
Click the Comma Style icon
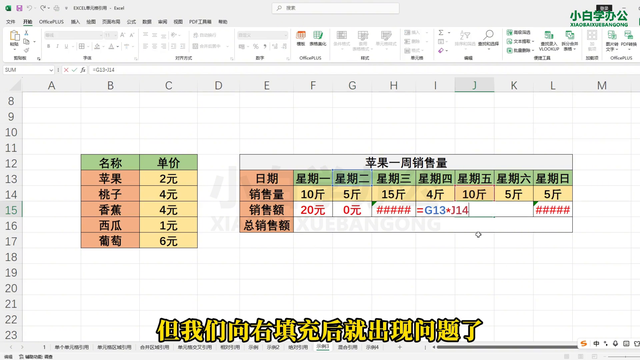[265, 47]
